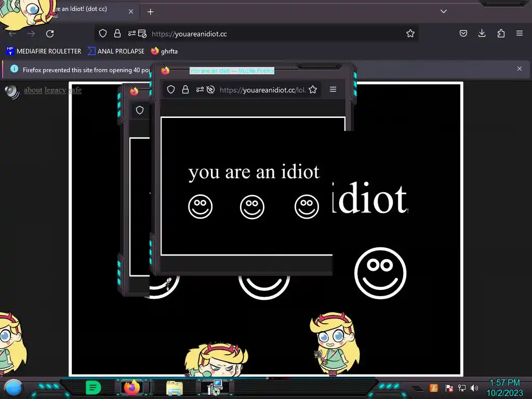Viewport: 532px width, 399px height.
Task: Open the computer installer app on the taskbar
Action: pos(215,388)
